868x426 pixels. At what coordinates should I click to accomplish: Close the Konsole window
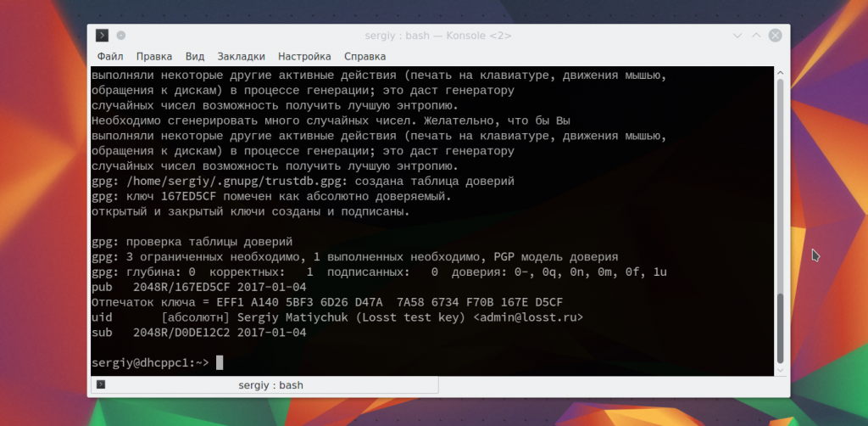click(x=774, y=36)
